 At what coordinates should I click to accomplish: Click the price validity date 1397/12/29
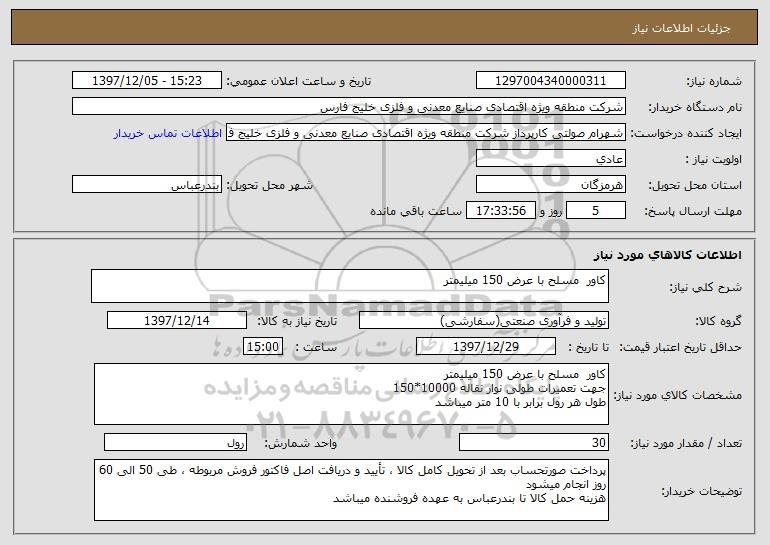pos(486,347)
